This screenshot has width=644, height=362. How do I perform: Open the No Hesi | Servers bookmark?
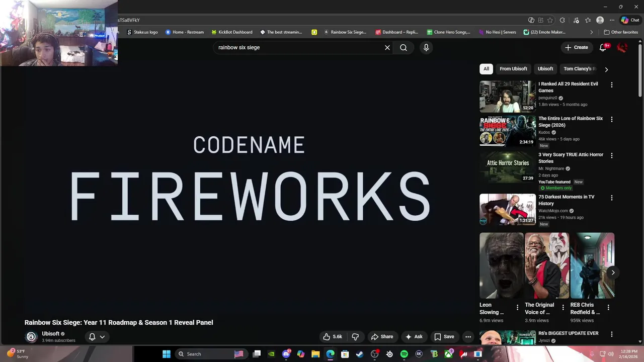[x=497, y=32]
